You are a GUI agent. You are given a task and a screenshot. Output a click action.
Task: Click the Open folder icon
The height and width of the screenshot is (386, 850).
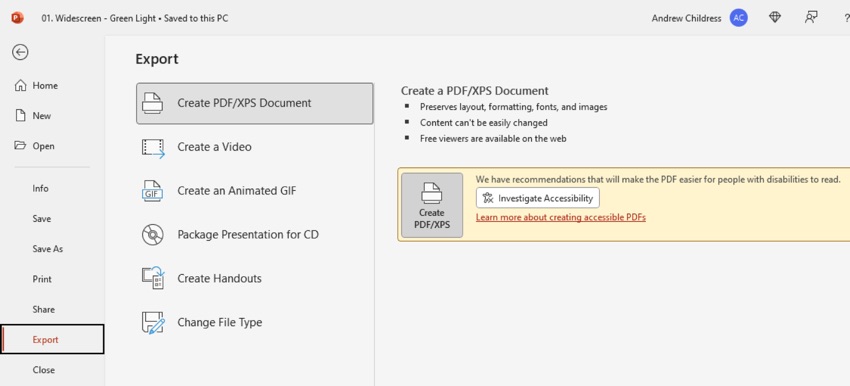pos(20,145)
